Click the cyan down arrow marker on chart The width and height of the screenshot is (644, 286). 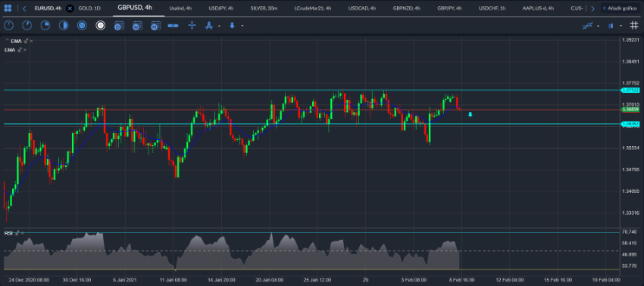[470, 114]
